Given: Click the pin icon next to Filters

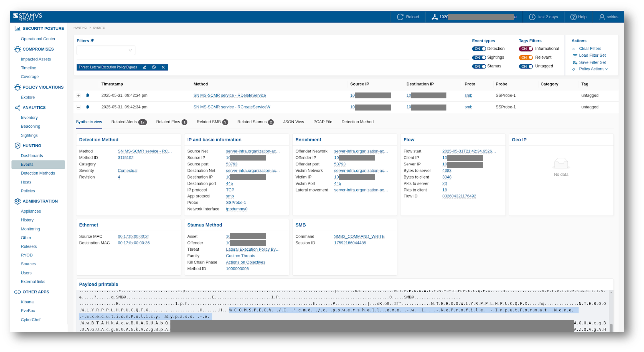Looking at the screenshot, I should pos(92,41).
